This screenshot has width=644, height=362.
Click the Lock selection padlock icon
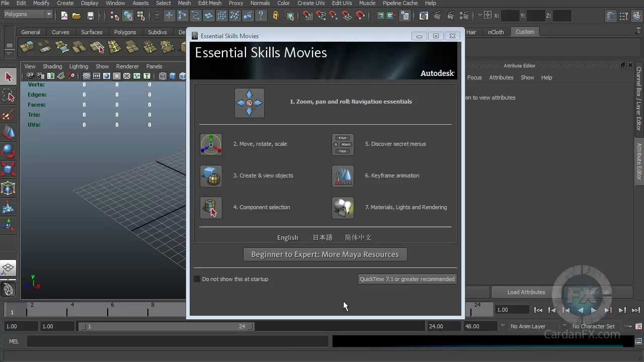coord(276,16)
